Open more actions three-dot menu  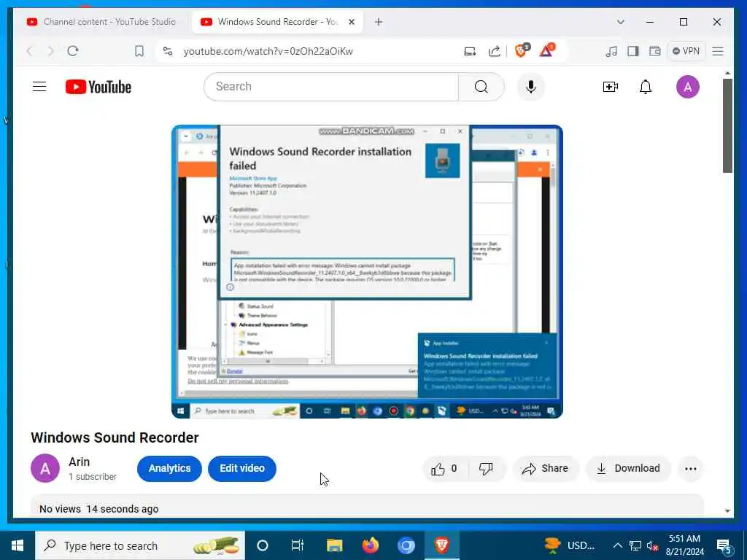click(x=690, y=469)
